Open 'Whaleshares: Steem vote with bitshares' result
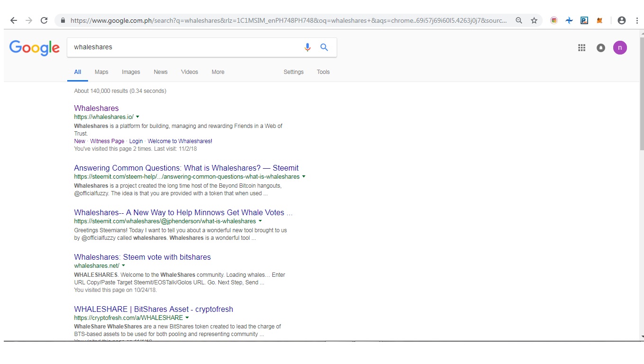This screenshot has height=364, width=644. pyautogui.click(x=143, y=257)
